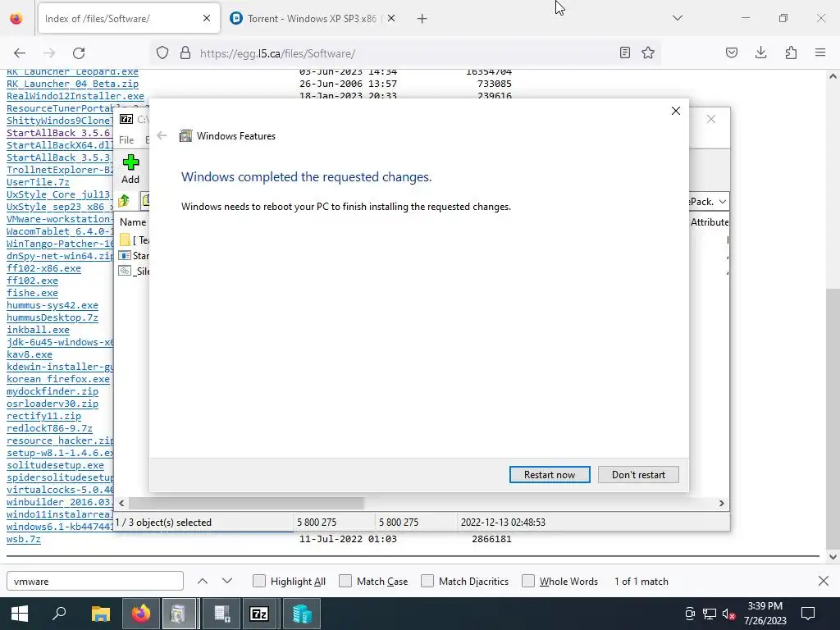Click the 7z taskbar icon
Viewport: 840px width, 630px height.
pyautogui.click(x=259, y=614)
